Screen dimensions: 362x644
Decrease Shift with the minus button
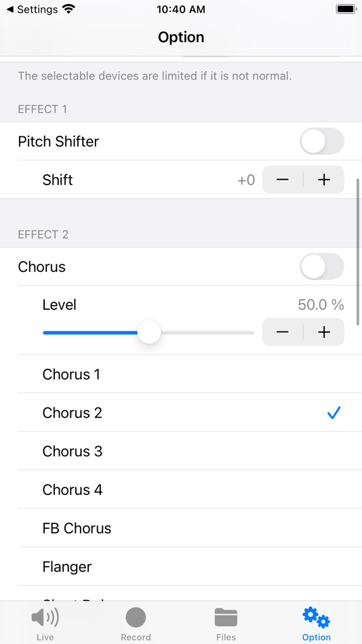coord(282,180)
